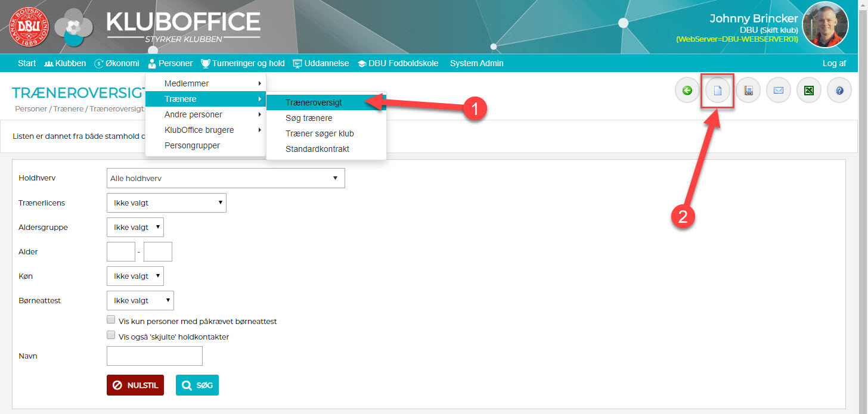
Task: Open Johnny Brincker's profile photo
Action: click(x=825, y=24)
